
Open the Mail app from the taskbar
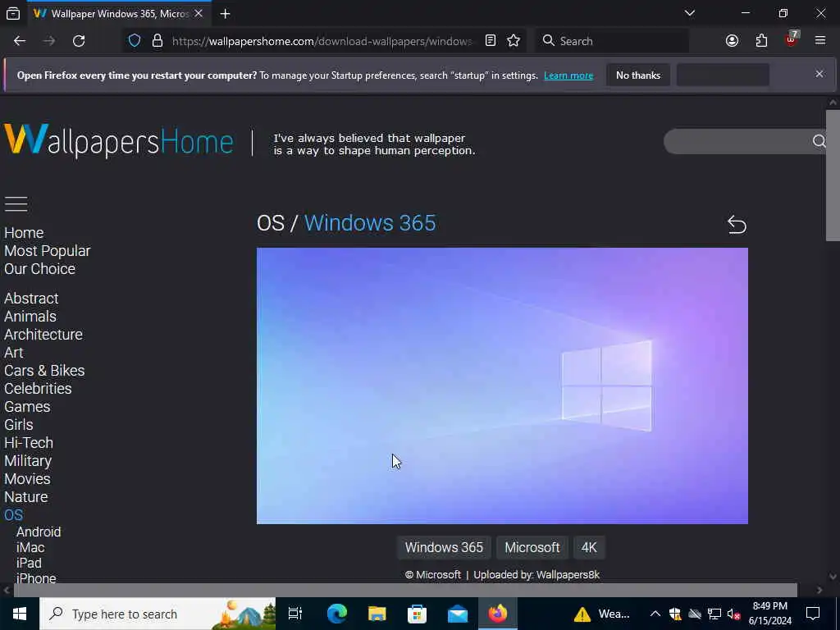click(458, 614)
